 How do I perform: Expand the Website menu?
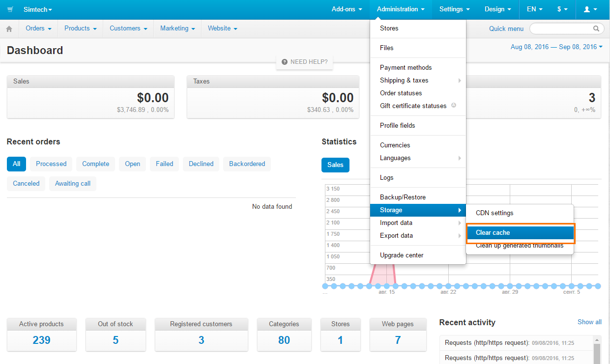pyautogui.click(x=223, y=28)
